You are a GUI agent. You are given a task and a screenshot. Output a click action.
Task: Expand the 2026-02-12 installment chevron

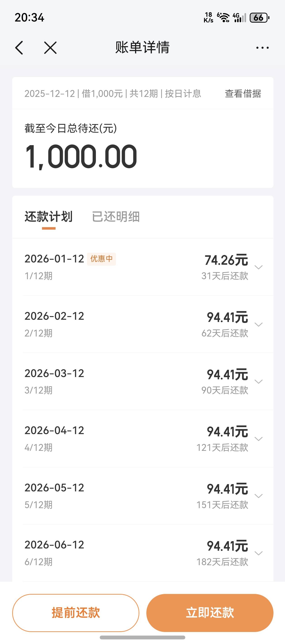(x=258, y=324)
